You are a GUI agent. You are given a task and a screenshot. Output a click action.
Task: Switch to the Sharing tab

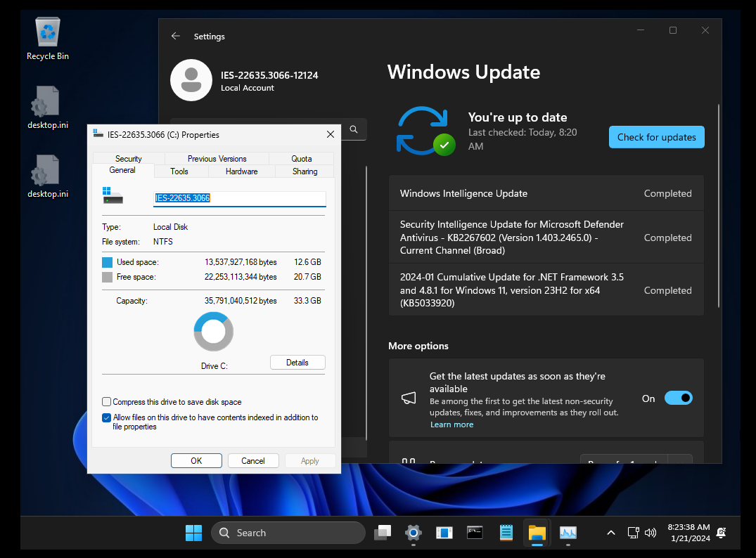click(x=305, y=171)
